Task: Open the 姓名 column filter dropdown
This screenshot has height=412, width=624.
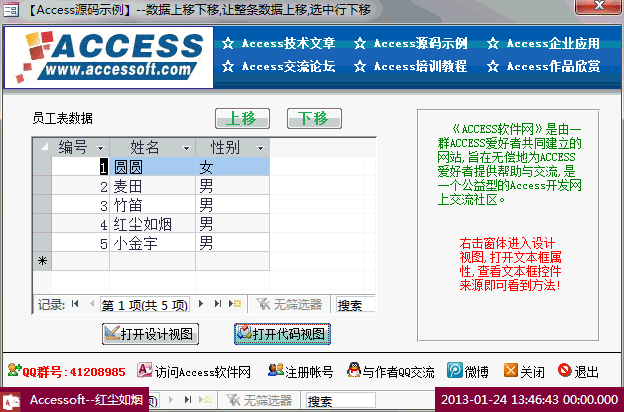Action: pyautogui.click(x=186, y=148)
